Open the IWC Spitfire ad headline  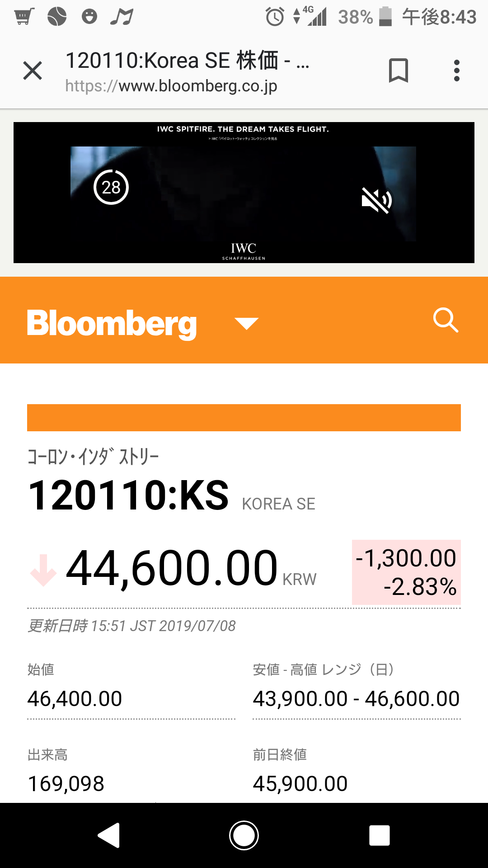[243, 129]
